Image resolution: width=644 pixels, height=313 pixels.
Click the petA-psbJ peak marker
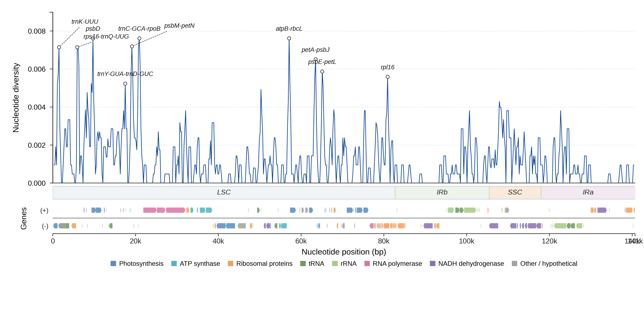pos(315,59)
